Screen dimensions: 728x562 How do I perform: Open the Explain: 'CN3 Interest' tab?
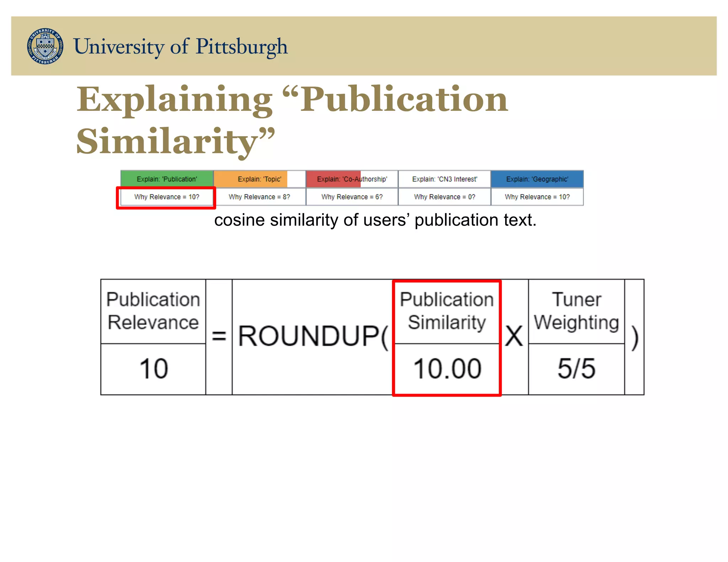tap(445, 179)
